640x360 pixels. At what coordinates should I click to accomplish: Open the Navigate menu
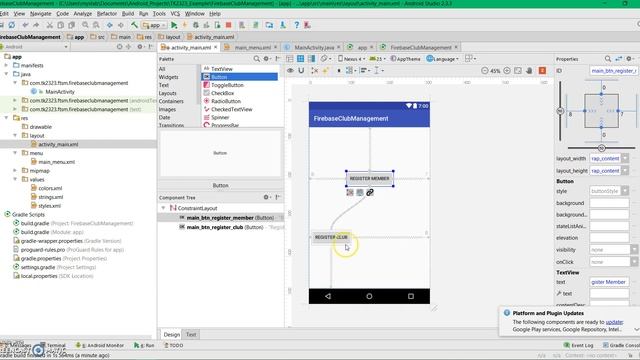pos(40,13)
